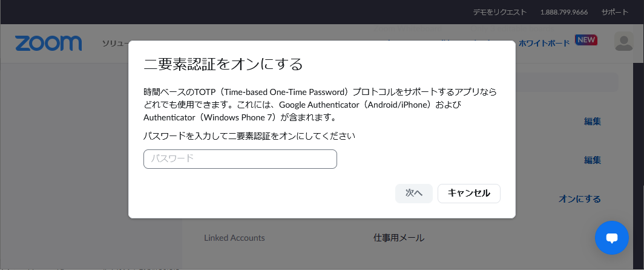This screenshot has width=644, height=271.
Task: Click the NEW badge beside ホワイトボード
Action: pos(586,40)
